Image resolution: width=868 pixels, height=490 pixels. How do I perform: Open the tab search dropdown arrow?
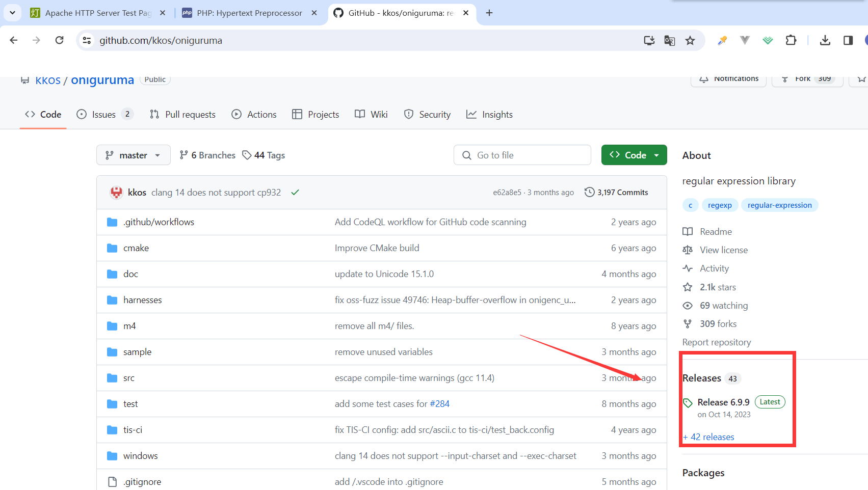coord(12,13)
